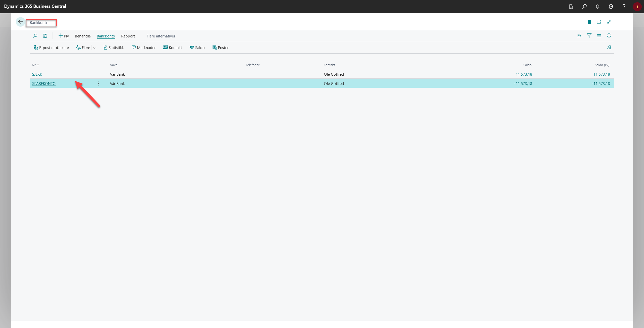Share the list via share icon
The image size is (644, 328).
point(579,35)
